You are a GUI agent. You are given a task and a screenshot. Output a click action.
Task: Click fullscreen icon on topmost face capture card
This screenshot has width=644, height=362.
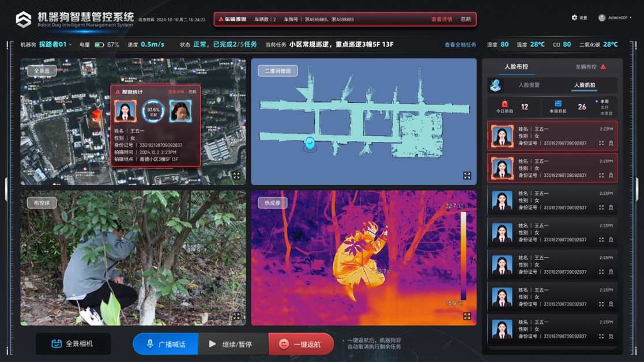[601, 143]
